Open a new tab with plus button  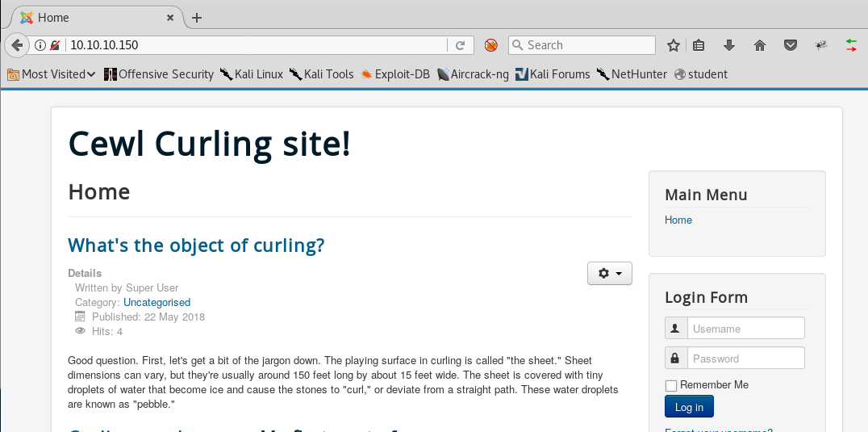tap(197, 18)
